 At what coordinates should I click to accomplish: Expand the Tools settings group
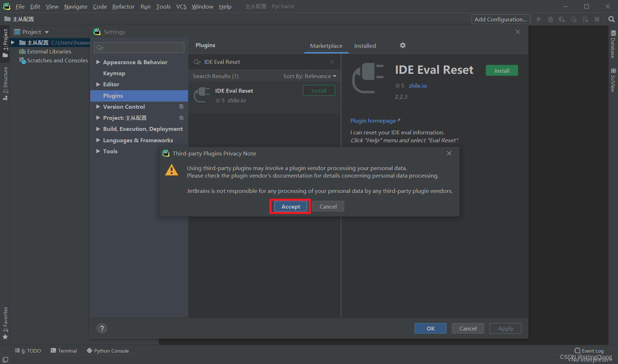(x=98, y=151)
